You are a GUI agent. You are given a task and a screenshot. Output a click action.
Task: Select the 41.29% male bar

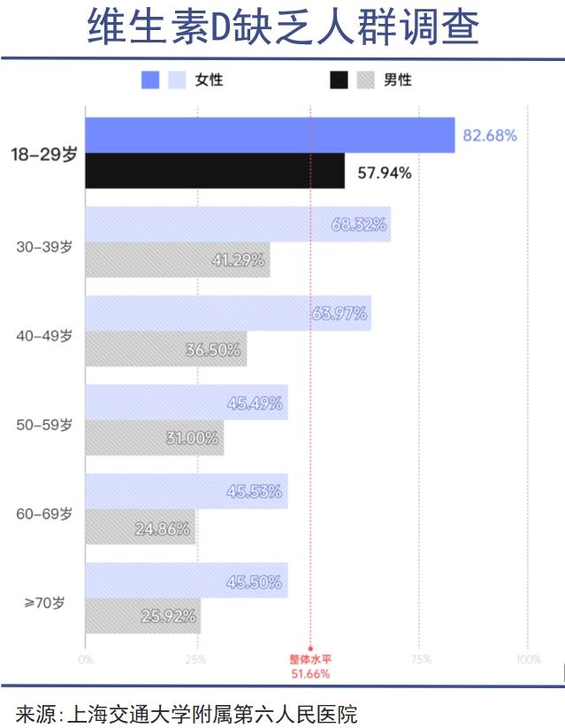(x=177, y=260)
